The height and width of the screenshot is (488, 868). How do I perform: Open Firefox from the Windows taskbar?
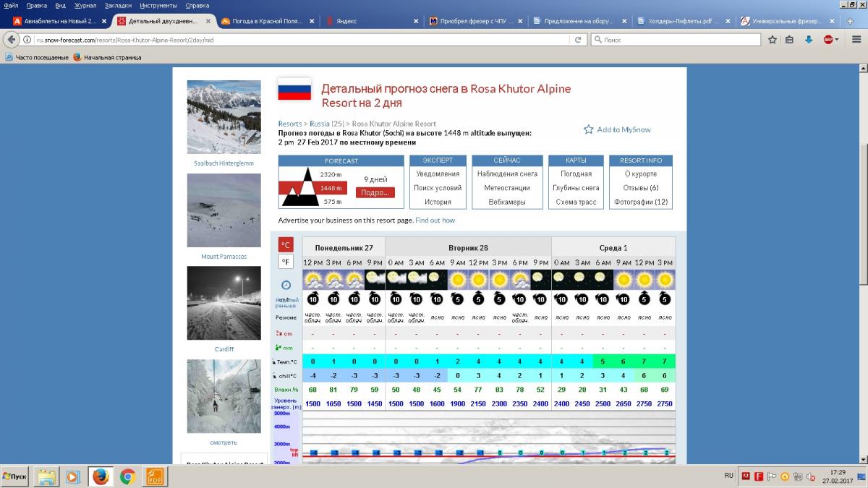(101, 476)
